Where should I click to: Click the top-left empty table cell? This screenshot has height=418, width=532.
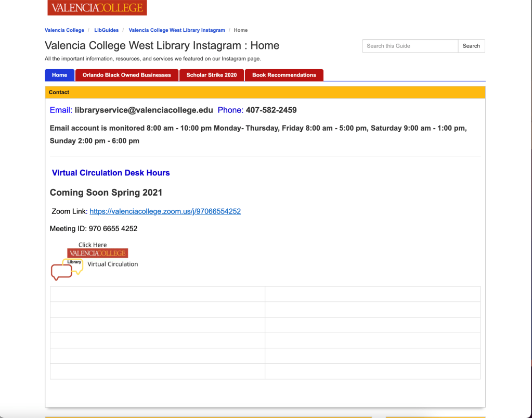(157, 294)
